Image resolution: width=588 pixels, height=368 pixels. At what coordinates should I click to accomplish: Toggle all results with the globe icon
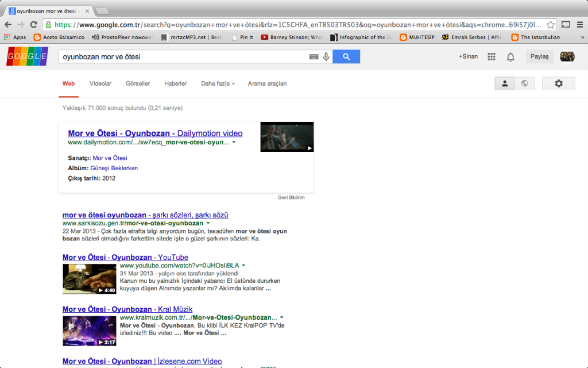(x=524, y=83)
